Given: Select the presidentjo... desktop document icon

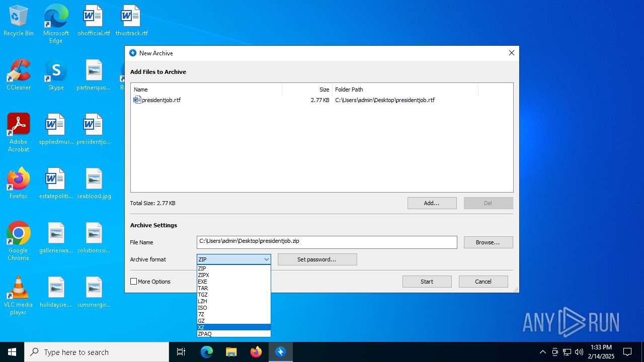Looking at the screenshot, I should 94,130.
